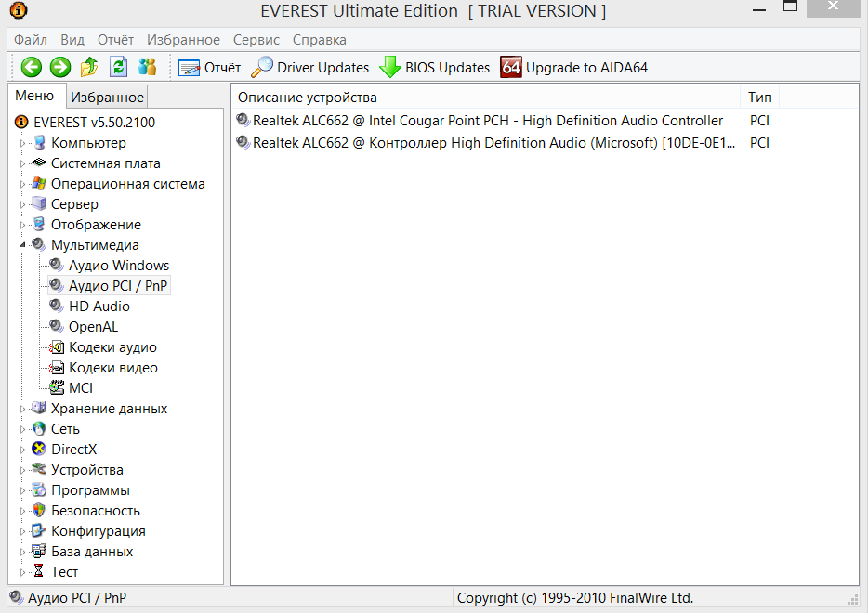Select the Сеть globe icon

coord(39,428)
